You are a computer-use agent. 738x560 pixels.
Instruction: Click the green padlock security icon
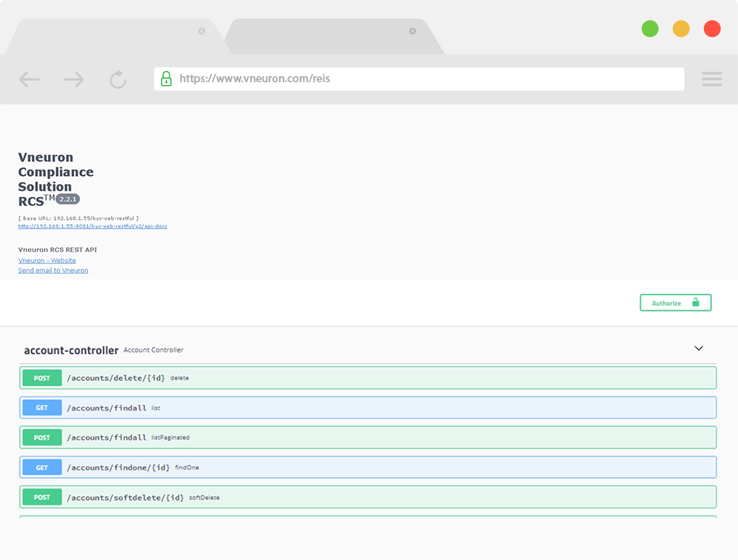point(166,78)
